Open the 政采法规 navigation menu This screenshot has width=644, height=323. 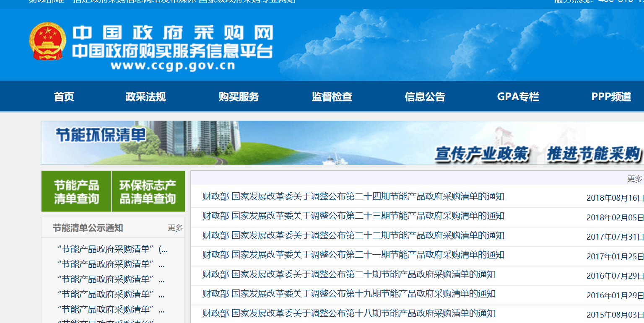[x=145, y=97]
